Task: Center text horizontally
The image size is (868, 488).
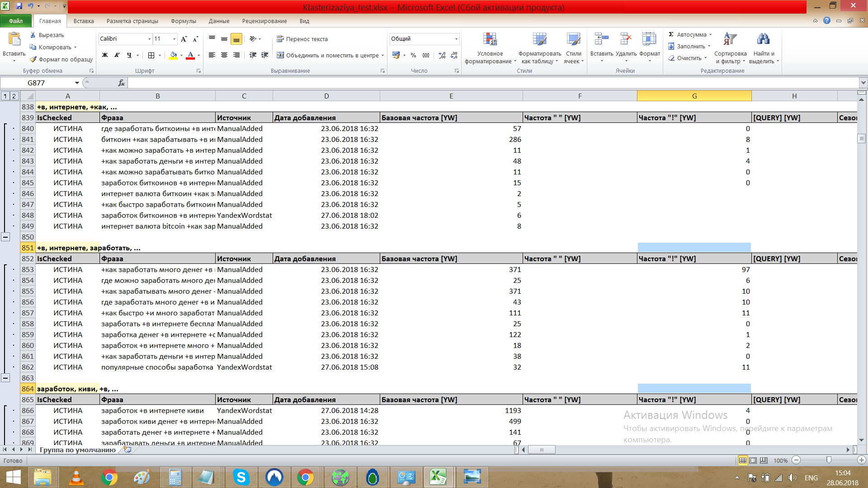Action: pyautogui.click(x=224, y=55)
